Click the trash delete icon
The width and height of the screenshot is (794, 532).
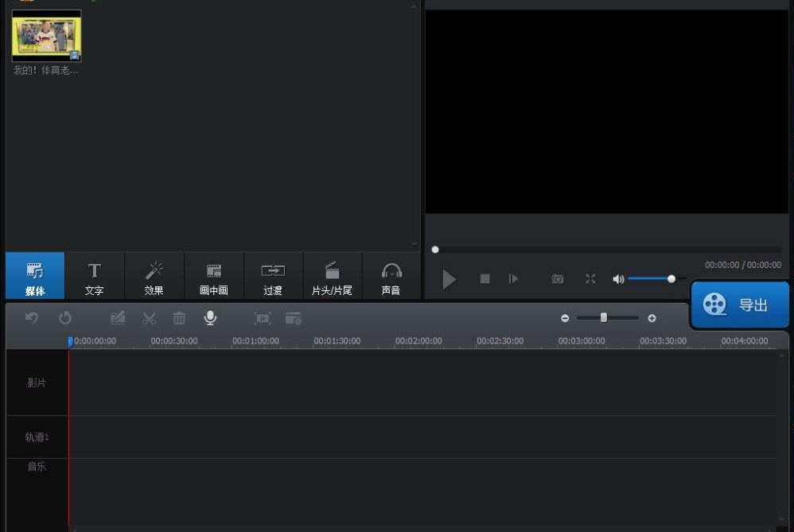179,318
